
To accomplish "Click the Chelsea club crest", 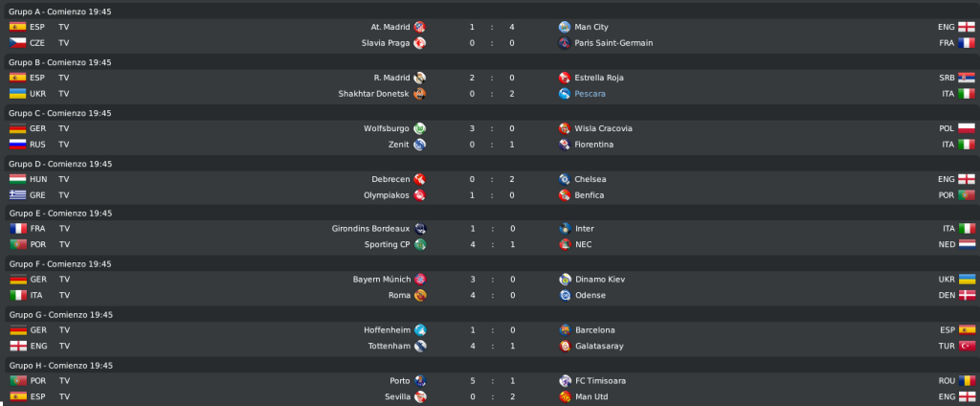I will tap(565, 179).
